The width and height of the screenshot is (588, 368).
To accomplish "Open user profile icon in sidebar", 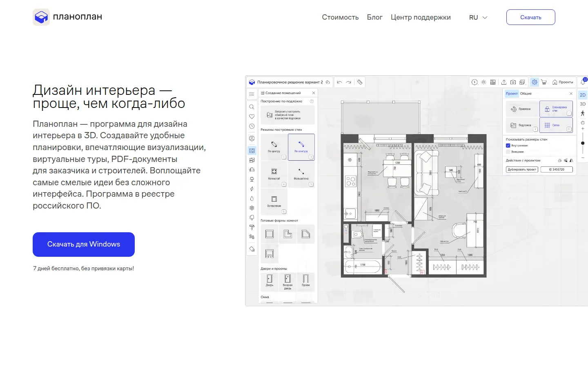I will [x=252, y=139].
